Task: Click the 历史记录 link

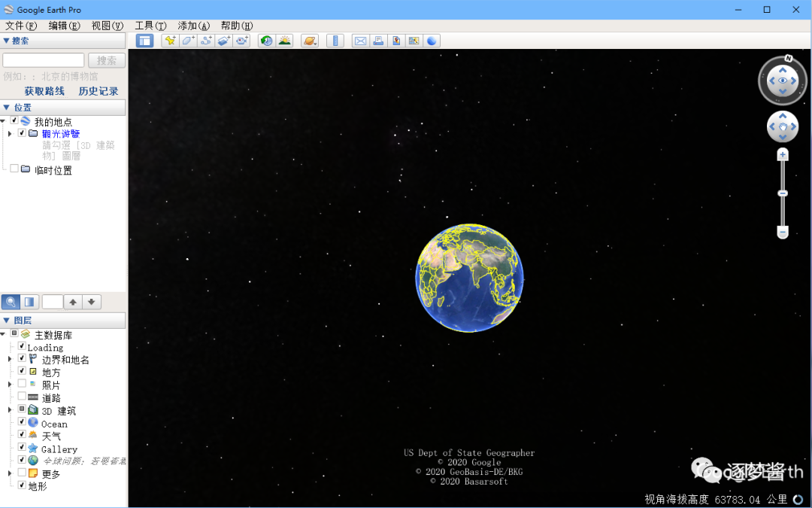Action: pyautogui.click(x=98, y=91)
